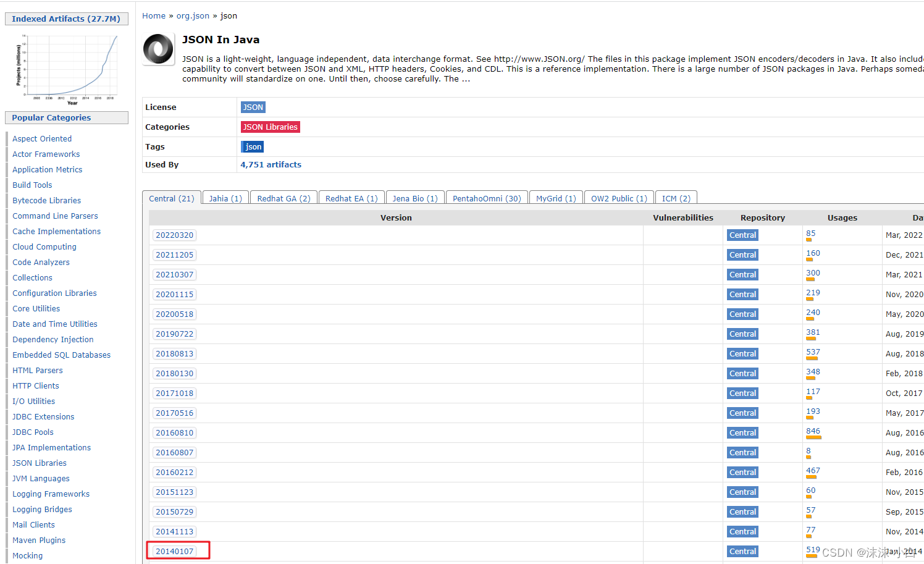Open version 20160212
Viewport: 924px width, 564px height.
(175, 473)
